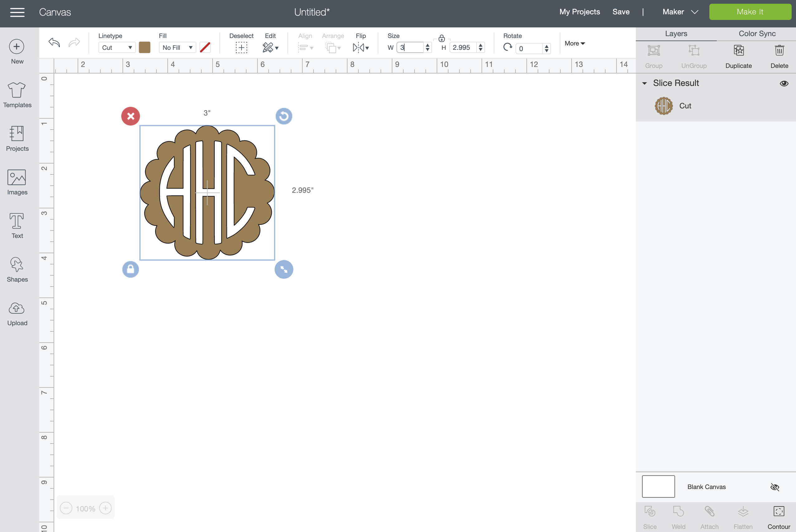Click the rotate arrow icon in toolbar
The width and height of the screenshot is (796, 532).
[507, 47]
